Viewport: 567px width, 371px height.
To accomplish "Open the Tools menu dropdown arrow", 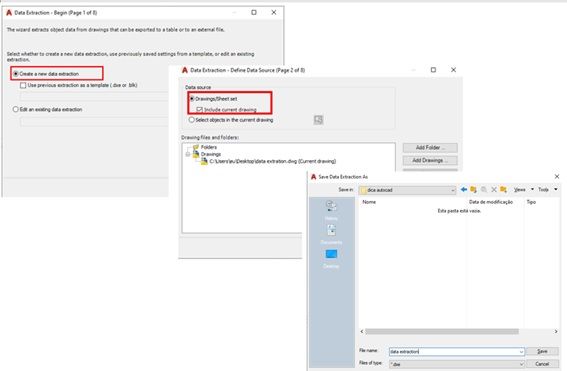I will (556, 189).
